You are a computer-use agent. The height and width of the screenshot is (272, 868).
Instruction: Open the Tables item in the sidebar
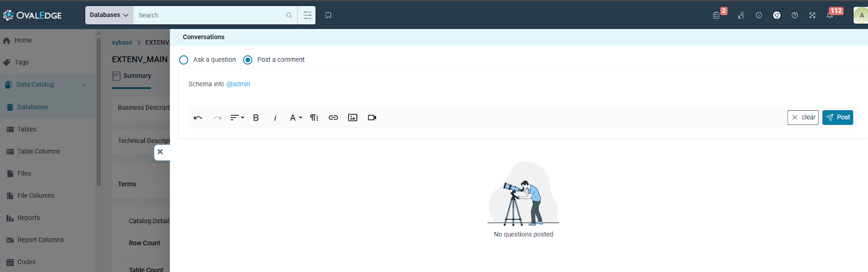(27, 129)
